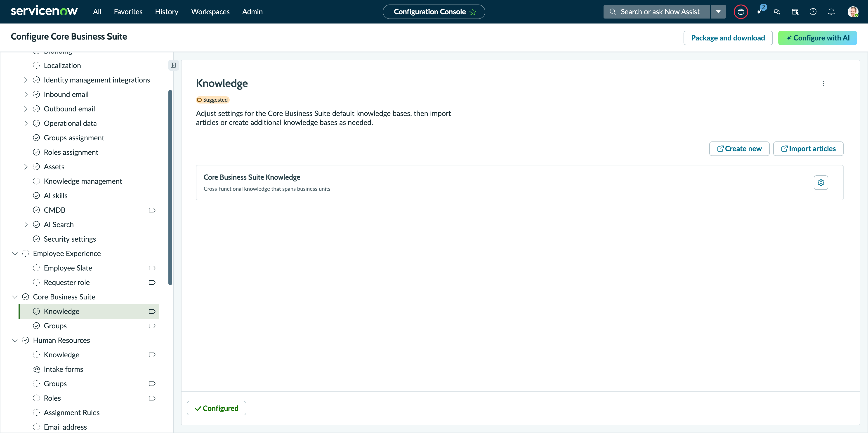The width and height of the screenshot is (868, 433).
Task: Open the user profile avatar
Action: [852, 12]
